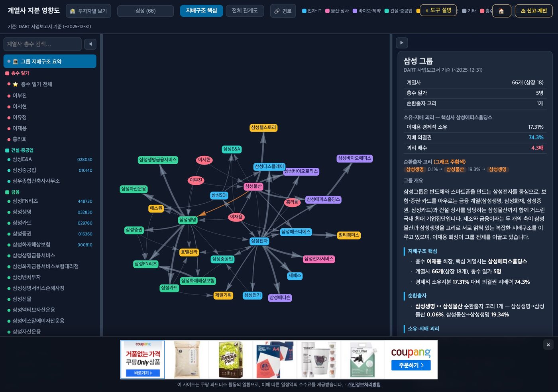Open the 개인정보처리방침 link
This screenshot has height=392, width=558.
click(364, 384)
